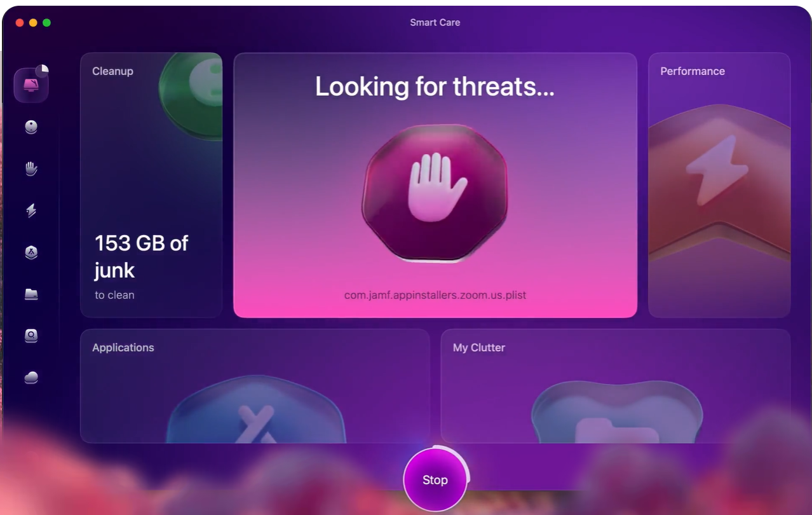Select the Cloud Cleanup sidebar icon

pyautogui.click(x=31, y=378)
